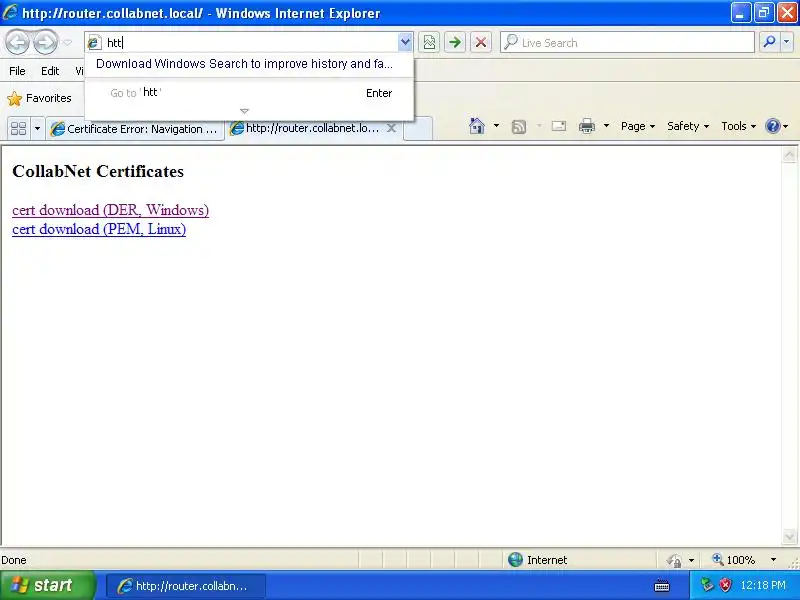
Task: Click the Print icon
Action: click(587, 126)
